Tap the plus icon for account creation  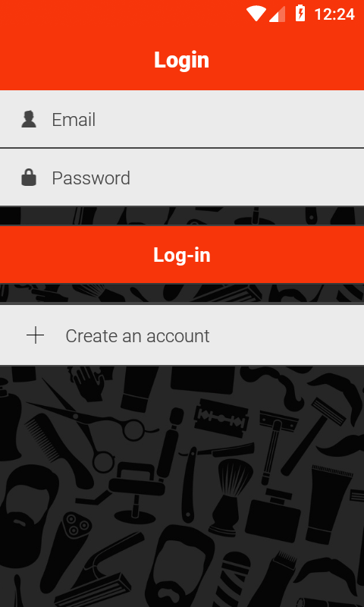coord(35,335)
